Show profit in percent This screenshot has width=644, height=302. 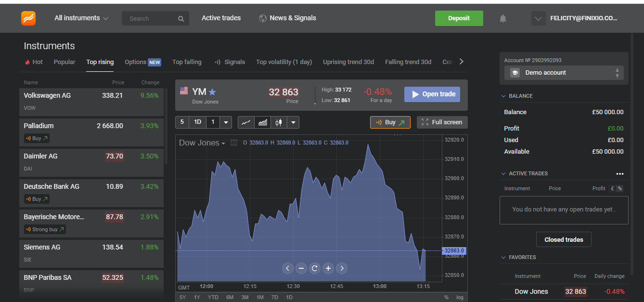(619, 188)
